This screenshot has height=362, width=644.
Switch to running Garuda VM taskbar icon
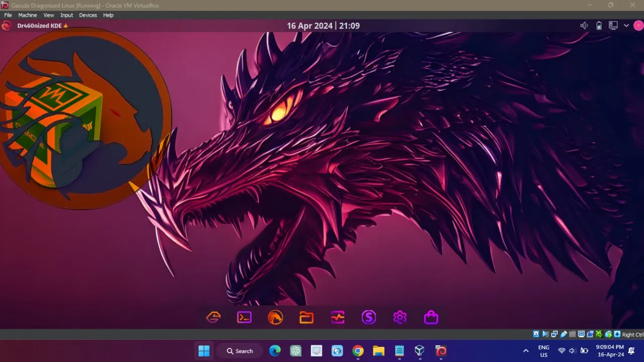coord(441,351)
